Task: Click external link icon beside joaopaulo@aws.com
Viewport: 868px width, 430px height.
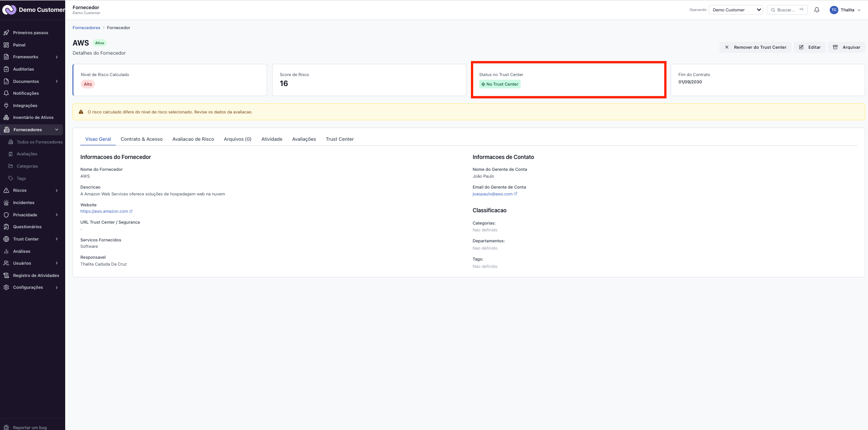Action: coord(516,194)
